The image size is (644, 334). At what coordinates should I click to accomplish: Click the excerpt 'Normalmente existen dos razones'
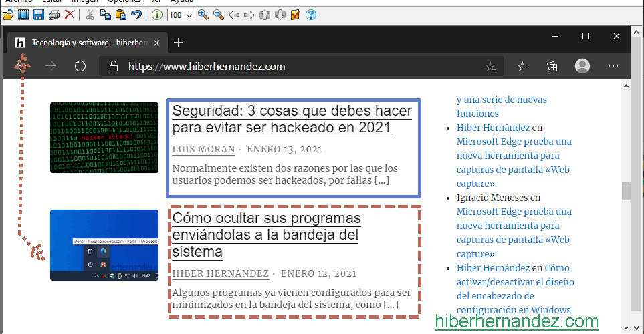point(285,174)
